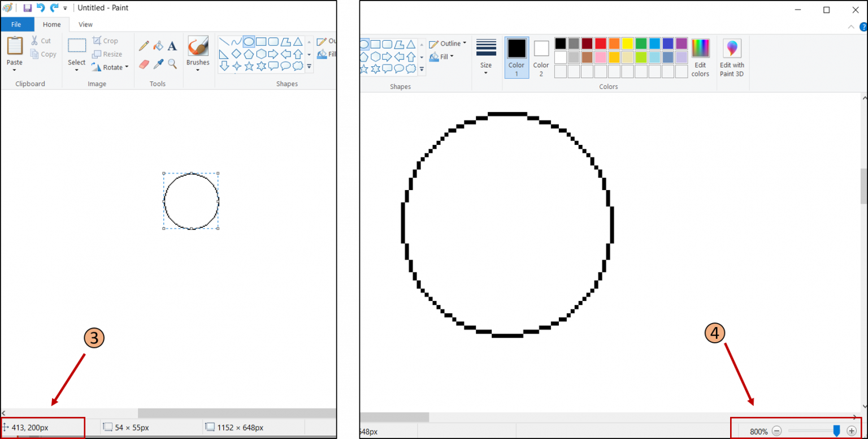Choose Curve shape in left window gallery
868x439 pixels.
click(237, 42)
